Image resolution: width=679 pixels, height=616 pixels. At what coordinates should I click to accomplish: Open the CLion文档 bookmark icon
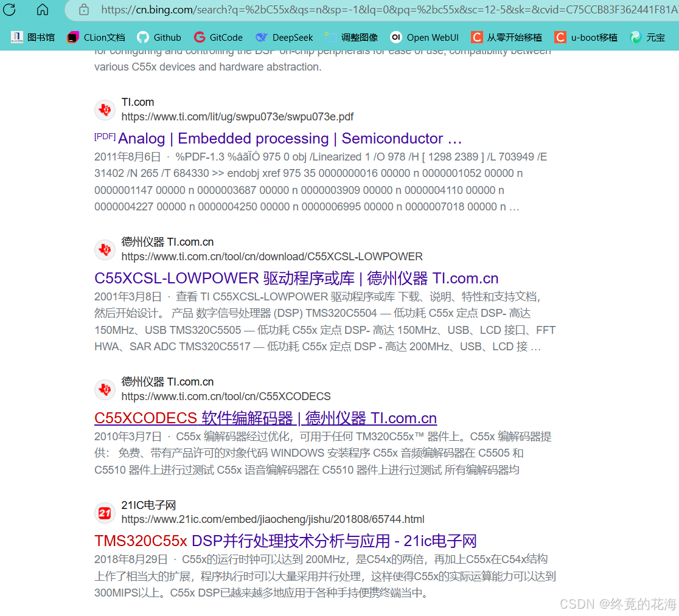[x=73, y=37]
